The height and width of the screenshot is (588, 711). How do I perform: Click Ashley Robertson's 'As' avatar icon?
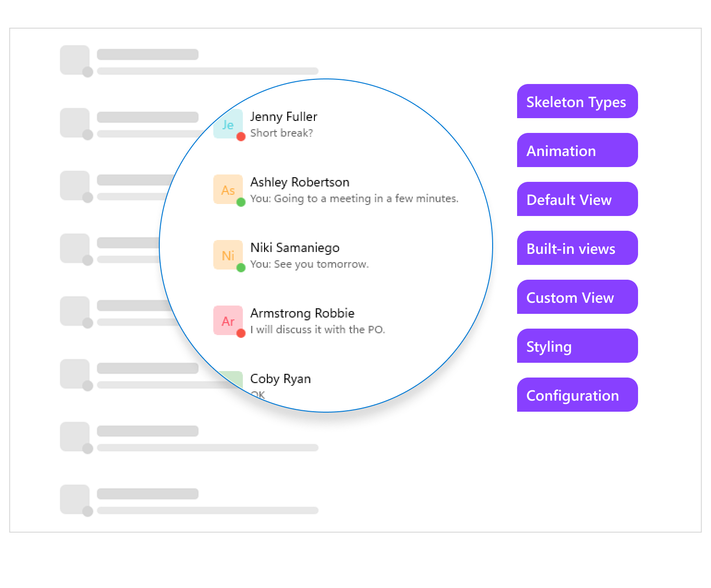[x=227, y=189]
